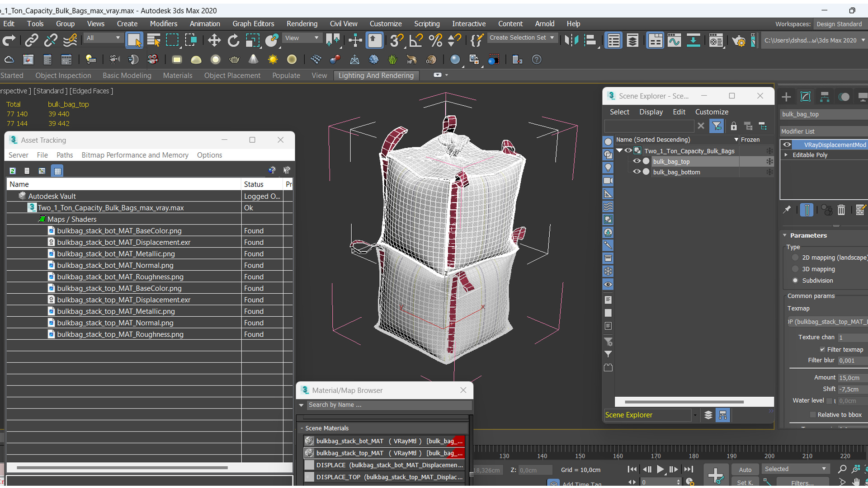This screenshot has width=868, height=488.
Task: Collapse Two_1_Ton_Capacity_Bulk_Bags tree node
Action: point(620,151)
